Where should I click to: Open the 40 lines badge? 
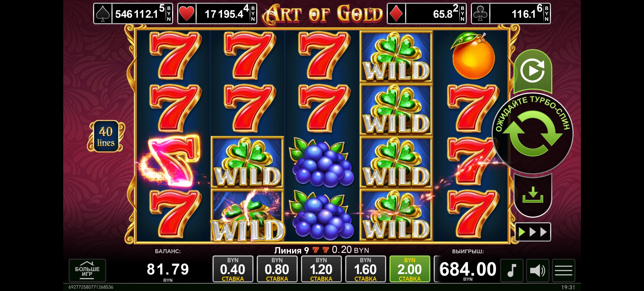[x=106, y=136]
